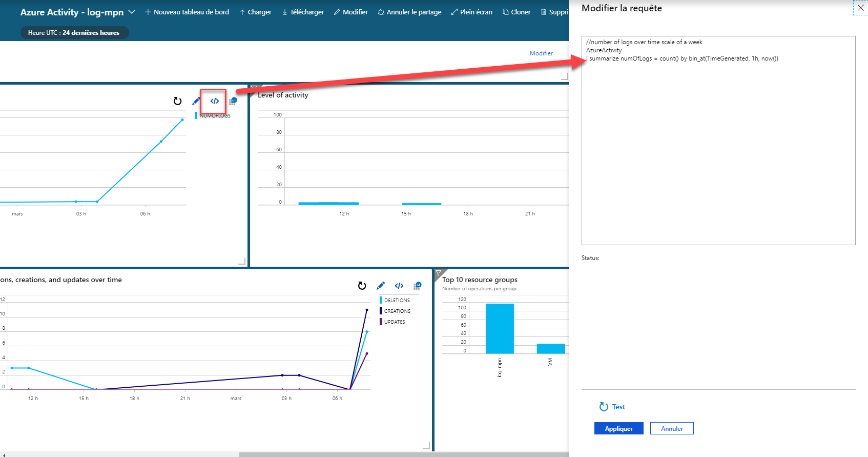
Task: Click the 'AzureActivity' line in the query
Action: [604, 50]
